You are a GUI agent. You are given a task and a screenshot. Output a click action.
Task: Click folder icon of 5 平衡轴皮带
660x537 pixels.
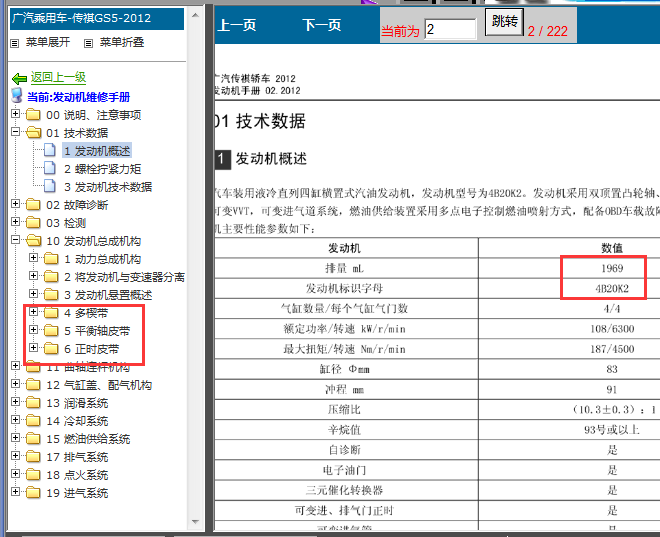[x=51, y=331]
